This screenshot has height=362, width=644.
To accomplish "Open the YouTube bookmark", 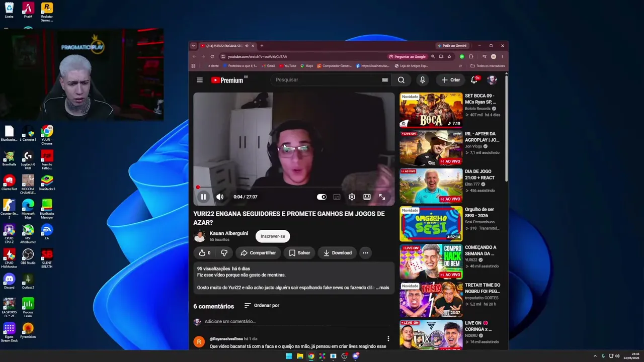I will click(x=288, y=66).
